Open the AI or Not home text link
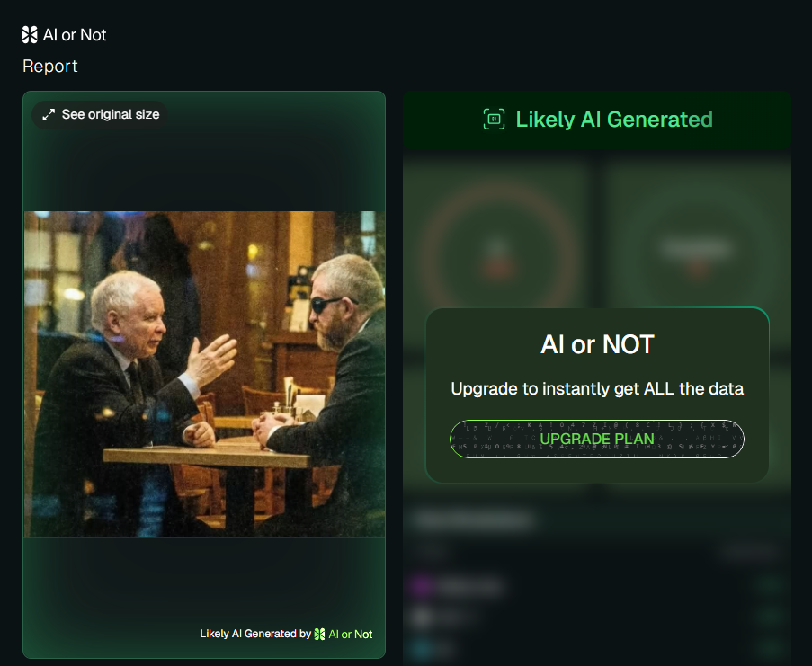The image size is (812, 666). point(75,35)
